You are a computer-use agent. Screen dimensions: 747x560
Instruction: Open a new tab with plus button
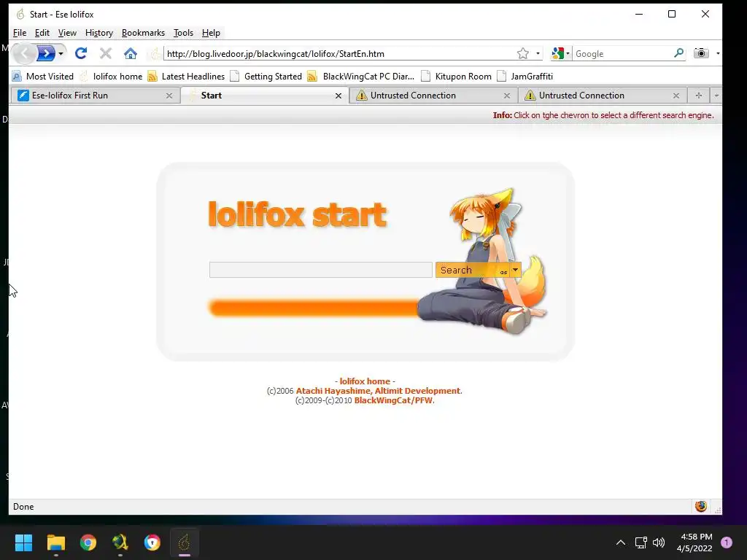coord(698,96)
